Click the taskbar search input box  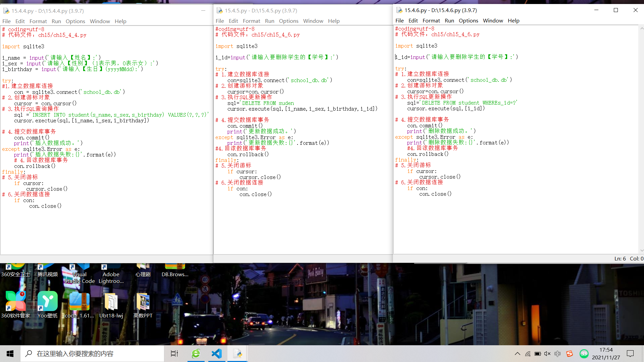(92, 354)
